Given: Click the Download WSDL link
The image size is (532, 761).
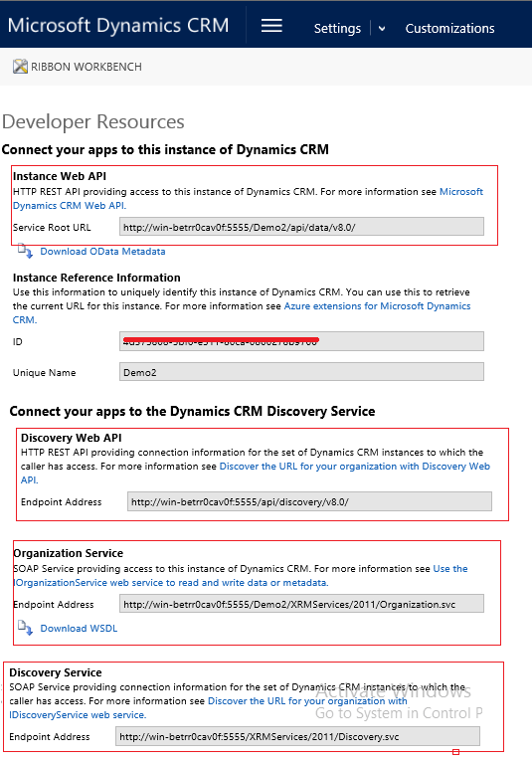Looking at the screenshot, I should 79,628.
